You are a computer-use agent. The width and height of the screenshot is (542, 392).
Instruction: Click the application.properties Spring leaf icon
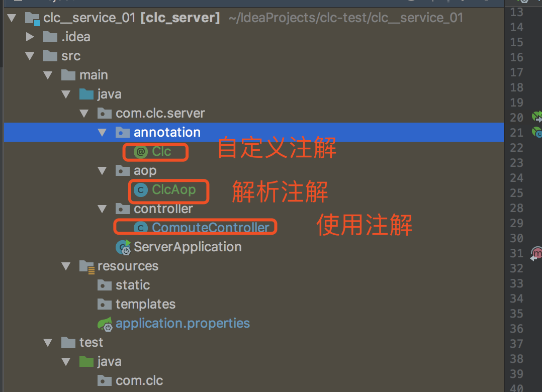click(105, 324)
